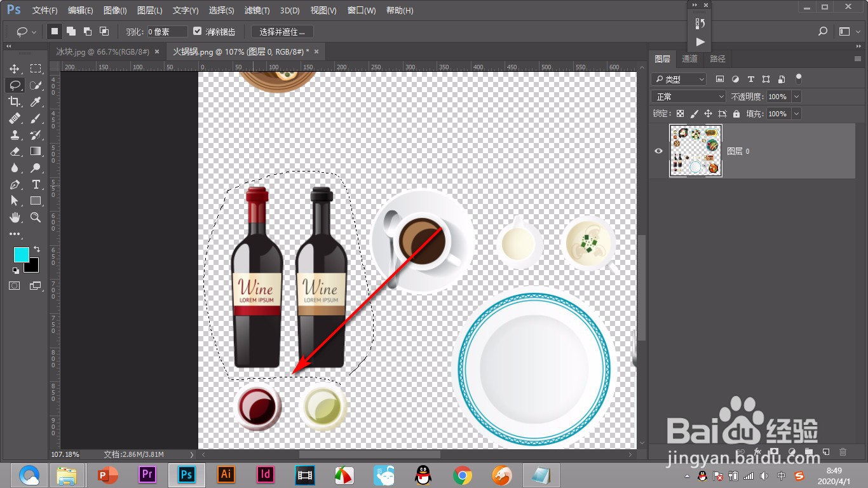Switch to the 路径 tab

[717, 58]
